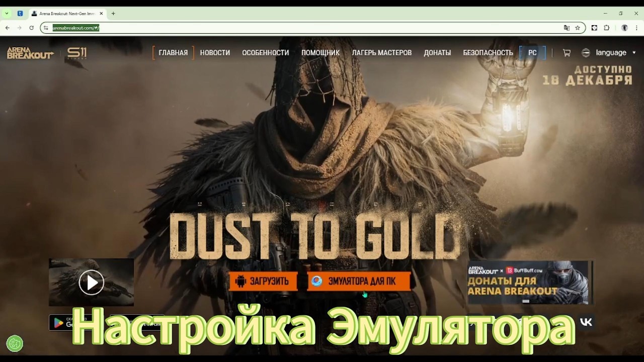Open БЕЗОПАСНОСТЬ menu item
The width and height of the screenshot is (644, 362).
pyautogui.click(x=488, y=53)
